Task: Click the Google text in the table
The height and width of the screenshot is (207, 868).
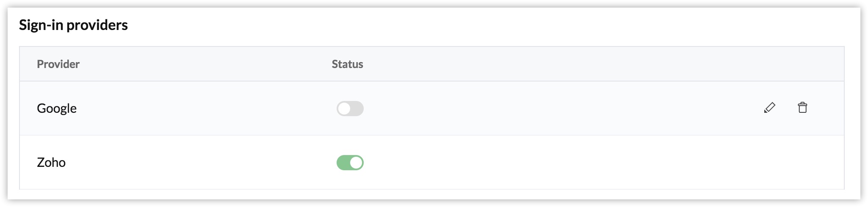Action: coord(57,109)
